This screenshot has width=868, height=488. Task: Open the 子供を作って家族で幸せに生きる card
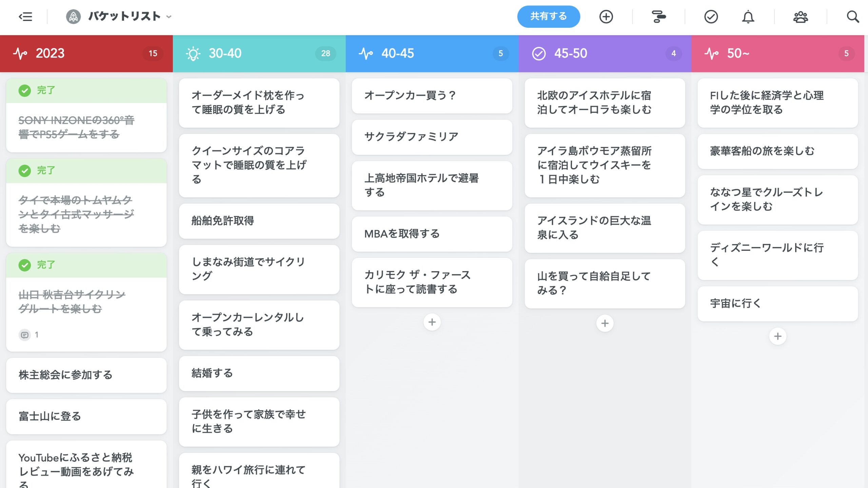pyautogui.click(x=259, y=422)
